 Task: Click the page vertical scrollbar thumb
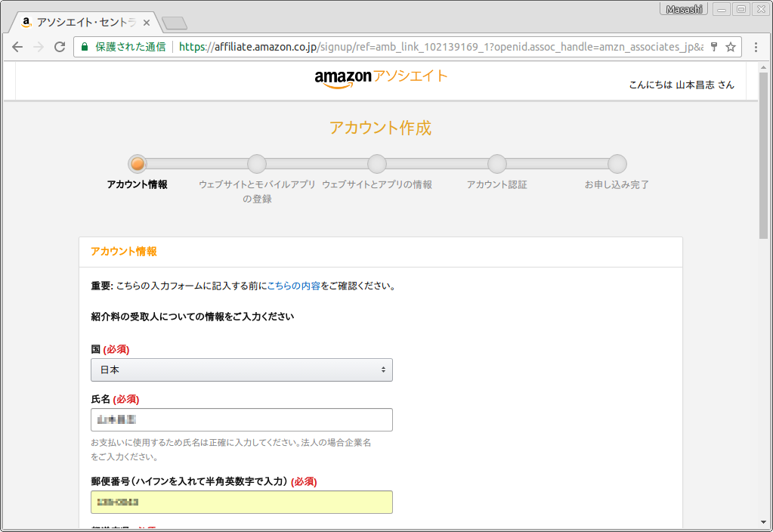click(763, 156)
